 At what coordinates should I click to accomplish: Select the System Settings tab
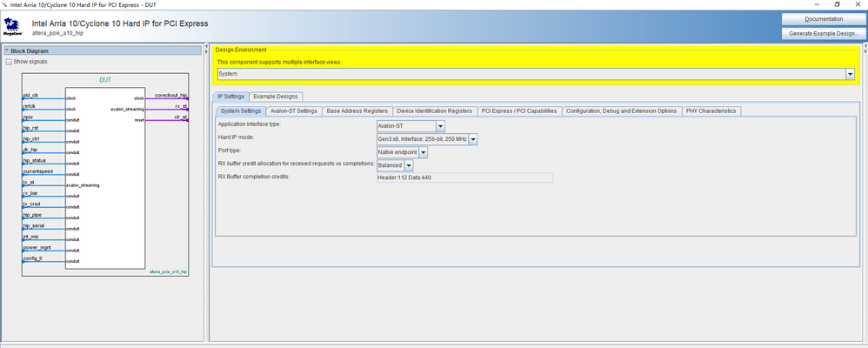[x=241, y=110]
